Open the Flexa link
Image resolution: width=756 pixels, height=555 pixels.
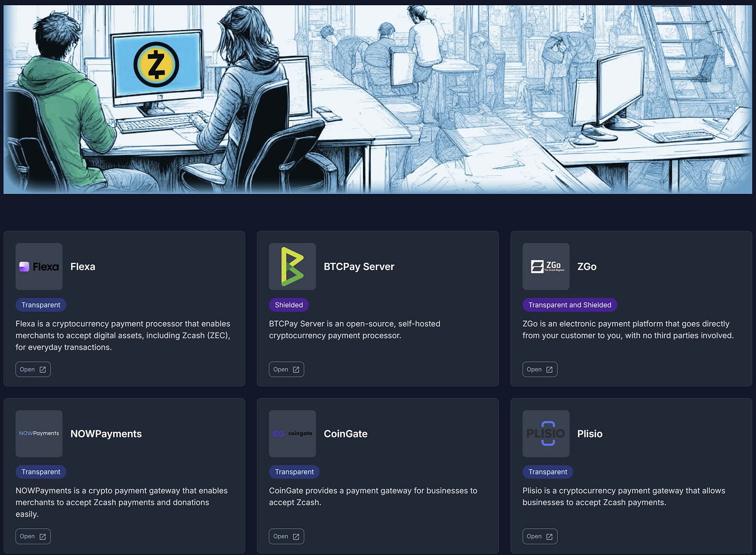pos(33,369)
